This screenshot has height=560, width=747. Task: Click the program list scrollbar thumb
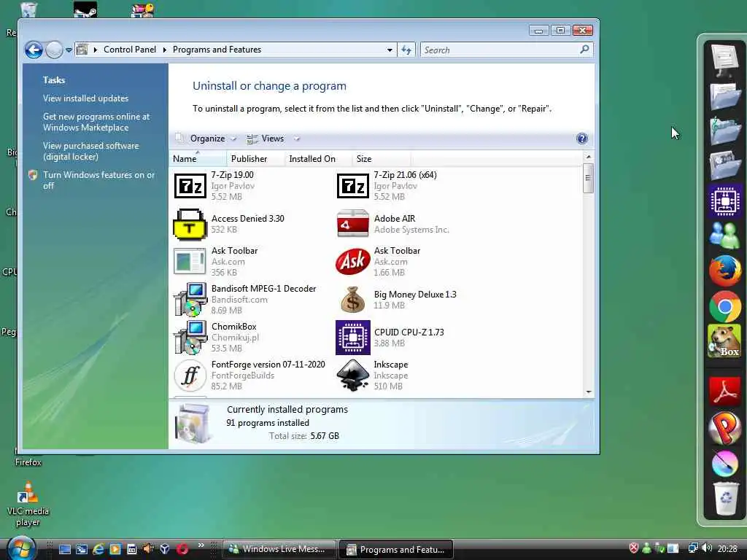pos(589,178)
